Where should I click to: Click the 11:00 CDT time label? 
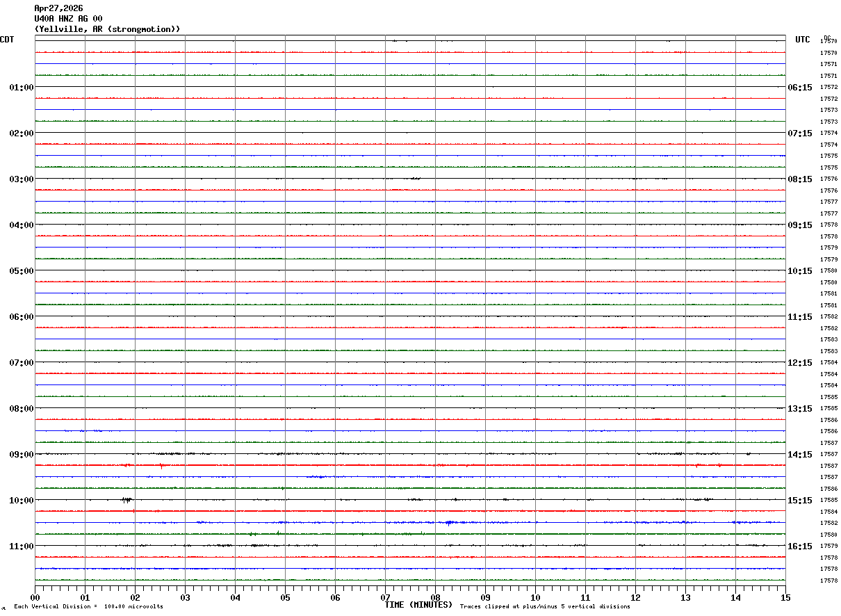coord(21,546)
